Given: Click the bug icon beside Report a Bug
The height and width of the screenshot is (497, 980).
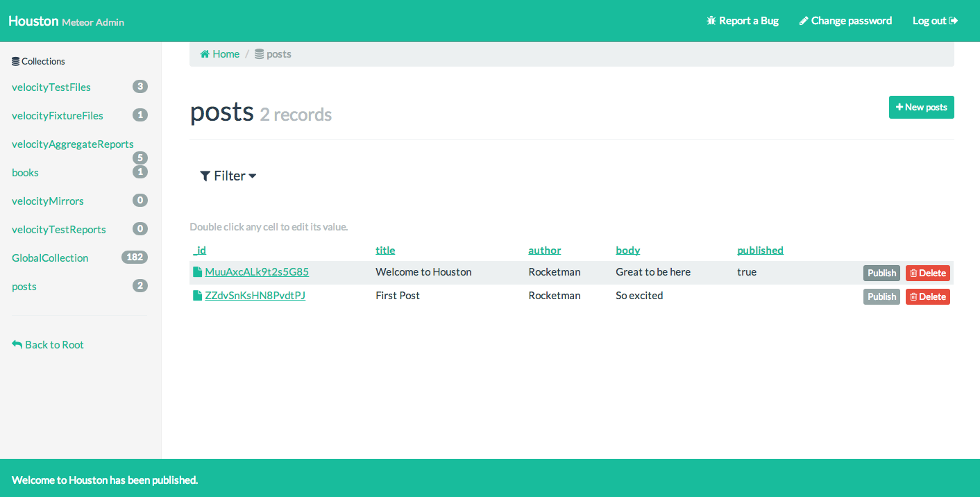Looking at the screenshot, I should click(x=711, y=21).
